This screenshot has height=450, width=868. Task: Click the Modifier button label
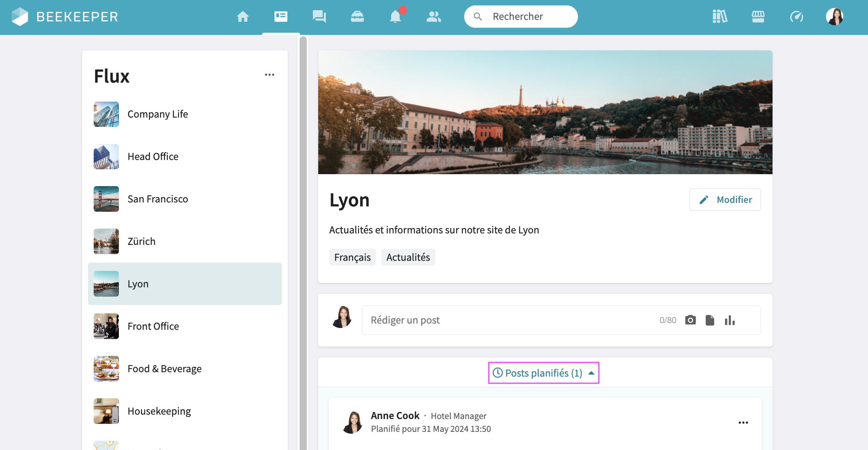[734, 200]
